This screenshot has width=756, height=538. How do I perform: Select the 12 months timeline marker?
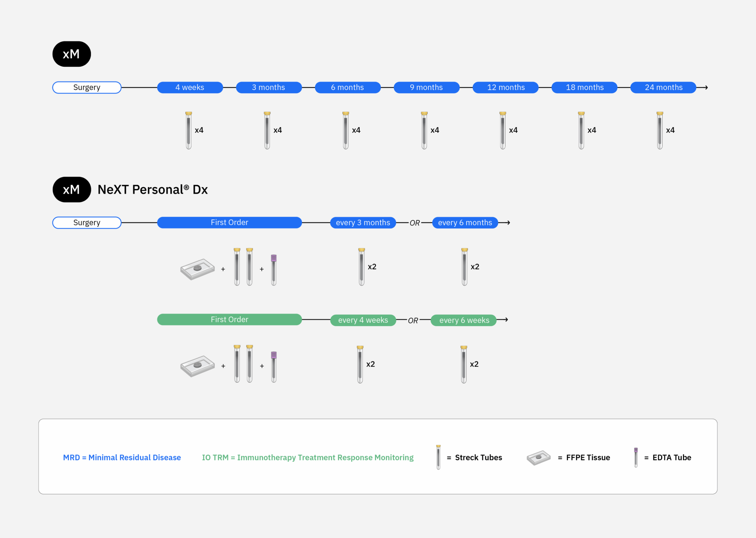[506, 87]
